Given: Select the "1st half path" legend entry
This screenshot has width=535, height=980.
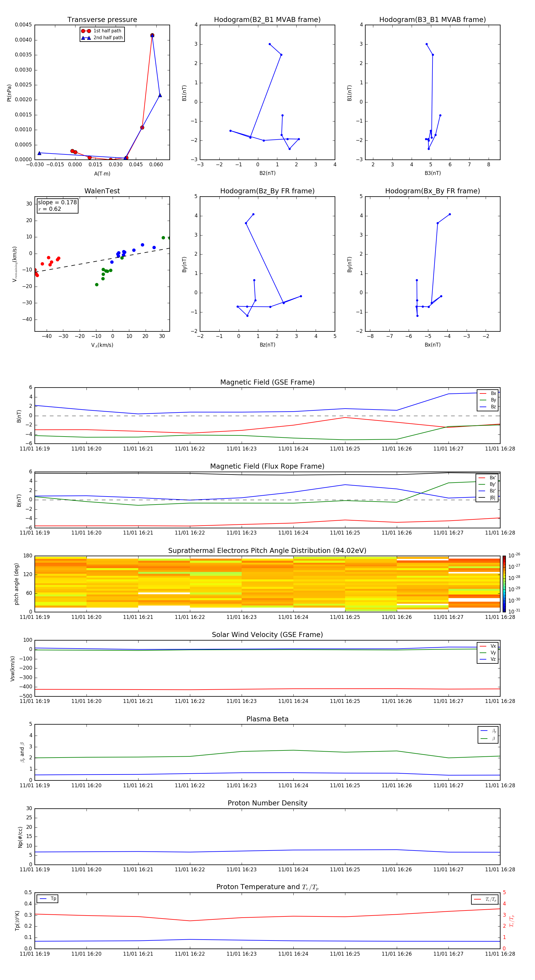Looking at the screenshot, I should 102,31.
